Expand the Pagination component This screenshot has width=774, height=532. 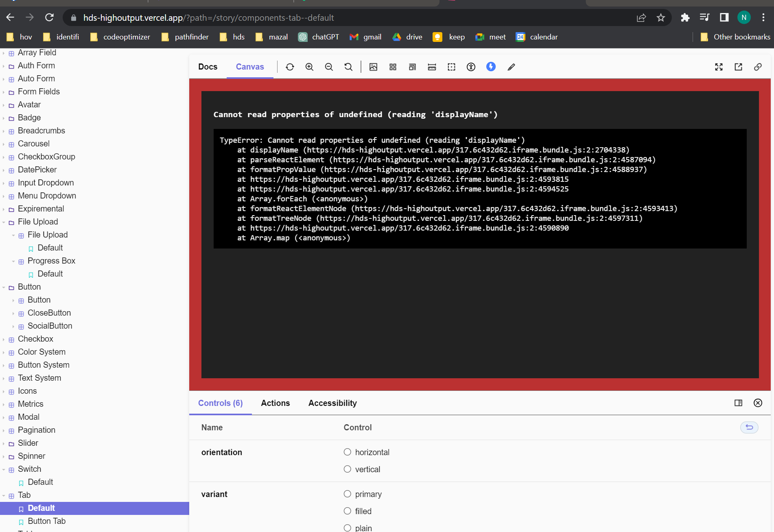click(x=37, y=430)
